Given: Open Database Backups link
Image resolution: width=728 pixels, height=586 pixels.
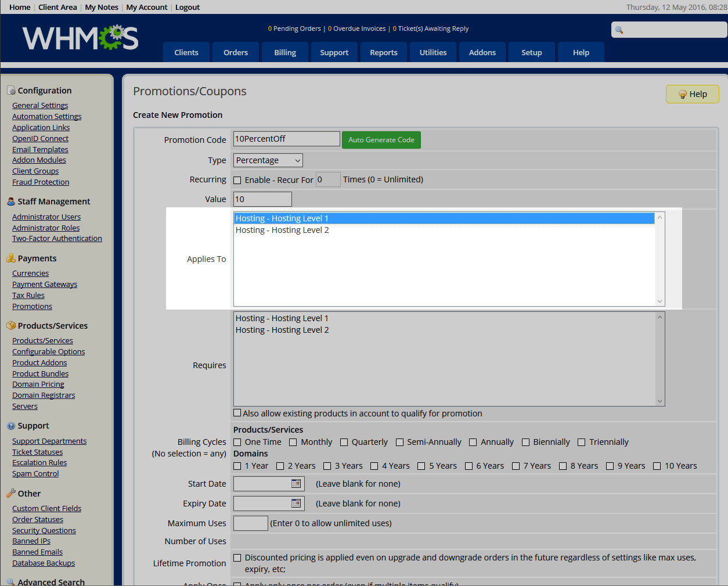Looking at the screenshot, I should [x=44, y=563].
